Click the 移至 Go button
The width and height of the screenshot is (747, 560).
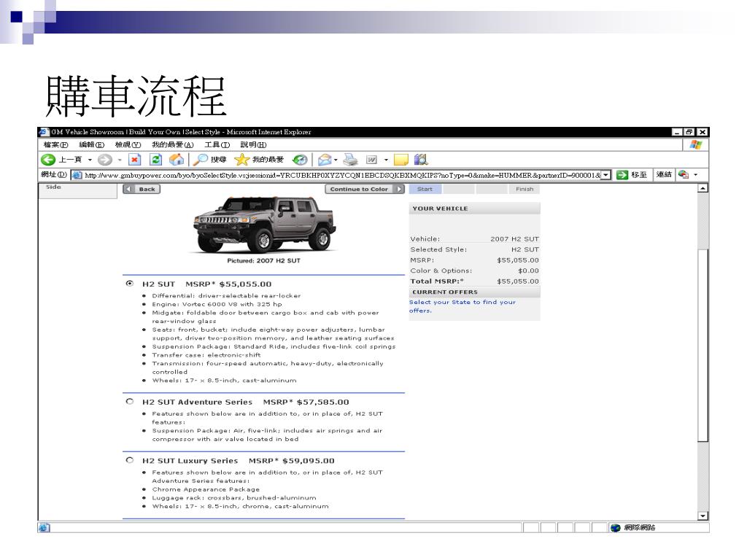(631, 175)
